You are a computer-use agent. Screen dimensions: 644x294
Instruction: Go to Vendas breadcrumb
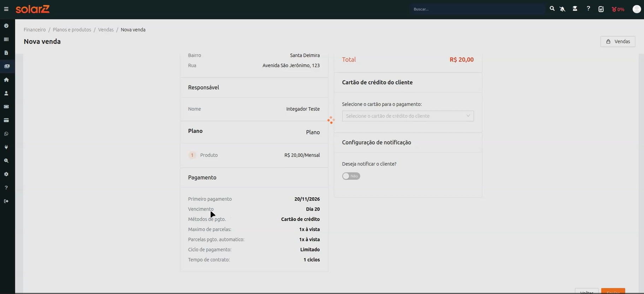pos(106,30)
